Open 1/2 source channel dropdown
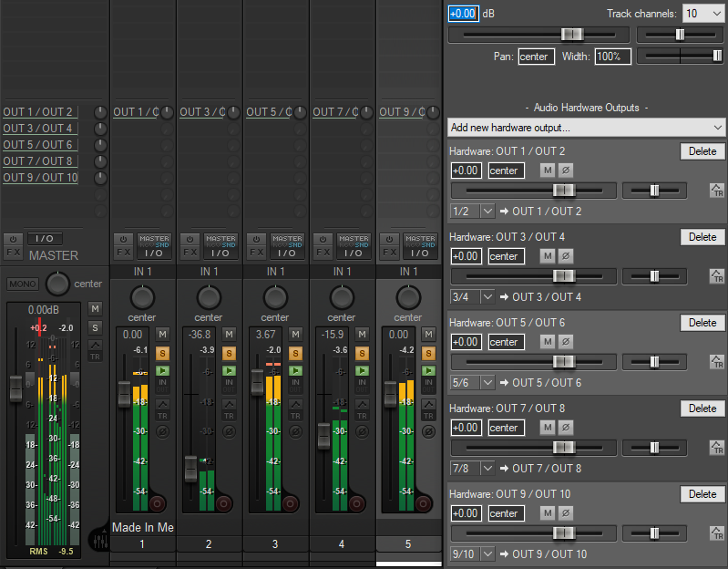Viewport: 728px width, 569px height. [x=473, y=212]
